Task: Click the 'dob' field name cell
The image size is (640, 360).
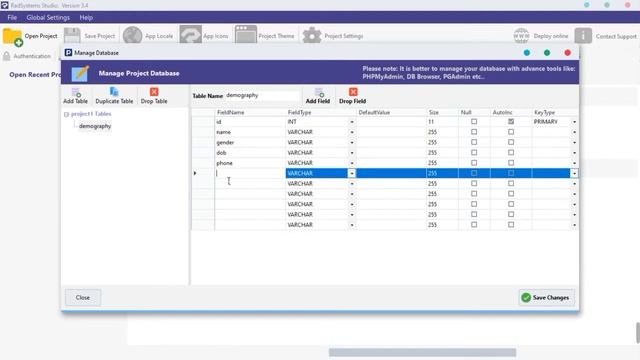Action: (x=250, y=153)
